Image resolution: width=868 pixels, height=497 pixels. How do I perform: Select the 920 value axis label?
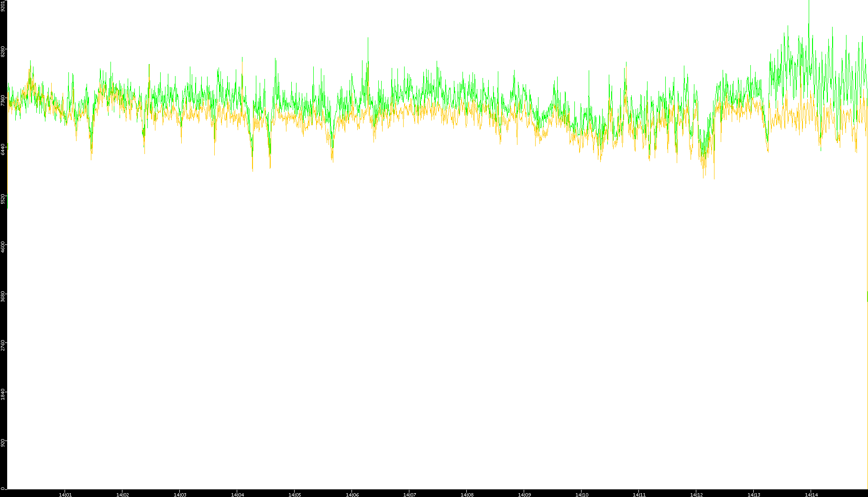3,442
